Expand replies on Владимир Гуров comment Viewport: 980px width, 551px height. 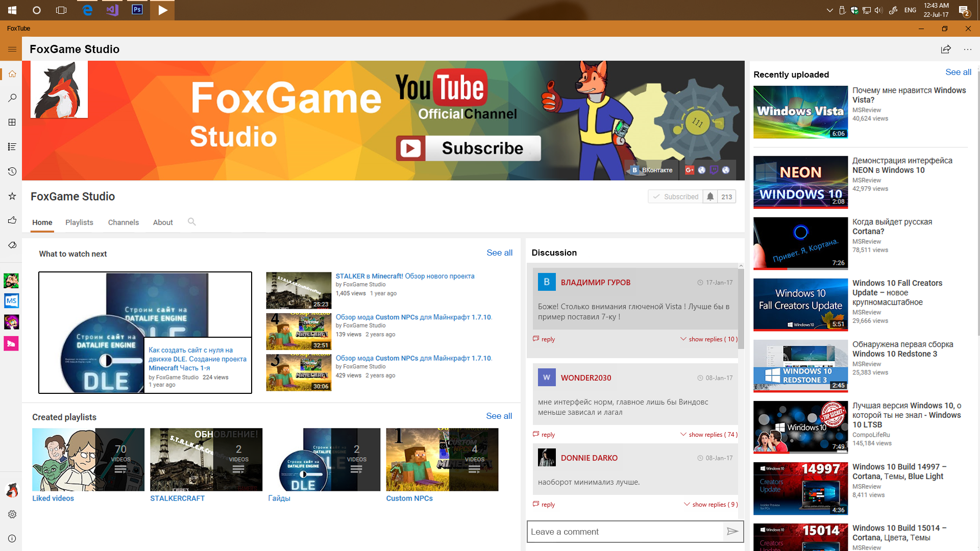(708, 339)
